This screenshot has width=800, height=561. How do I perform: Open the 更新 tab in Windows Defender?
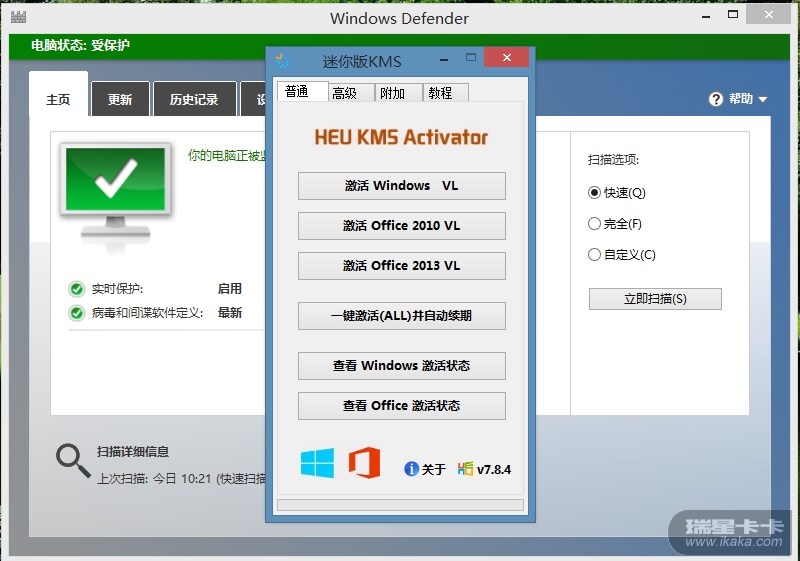coord(120,99)
